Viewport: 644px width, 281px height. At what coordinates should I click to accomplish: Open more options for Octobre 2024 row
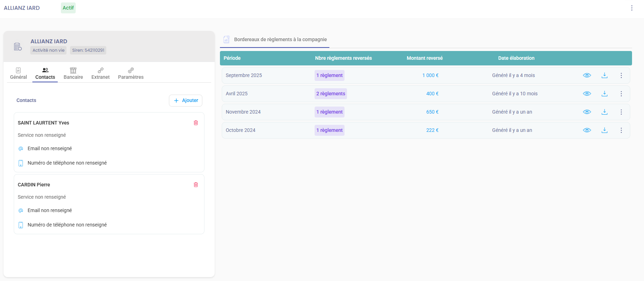click(x=621, y=130)
